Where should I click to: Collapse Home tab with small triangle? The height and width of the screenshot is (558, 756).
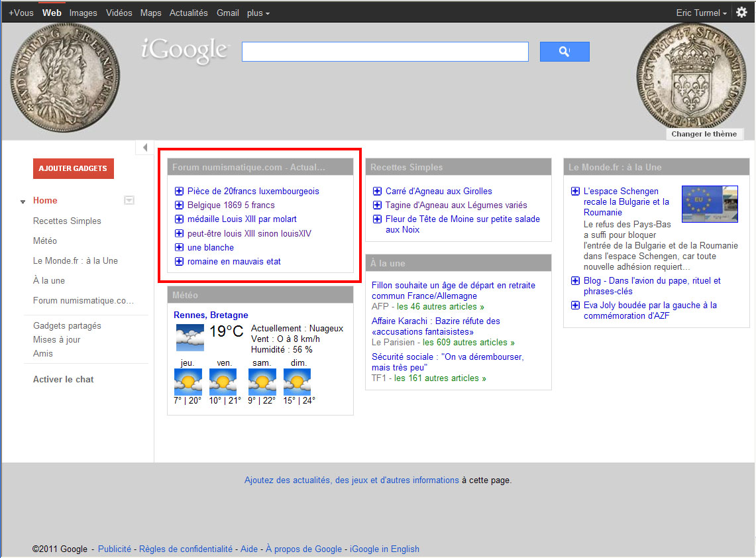[x=23, y=201]
